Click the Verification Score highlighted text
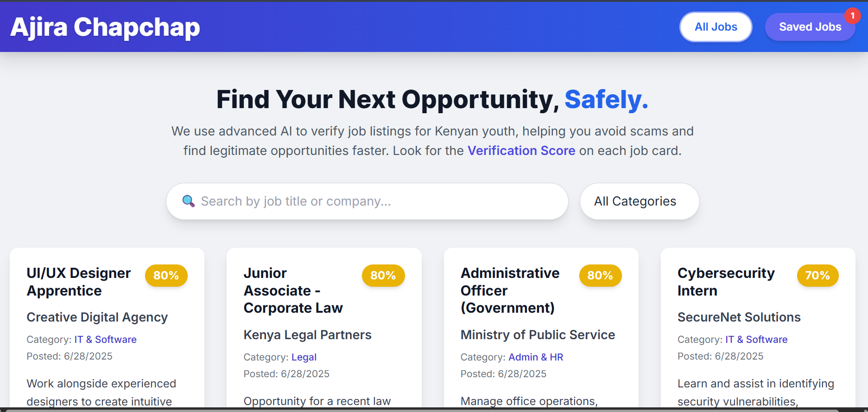This screenshot has height=412, width=868. pyautogui.click(x=521, y=151)
